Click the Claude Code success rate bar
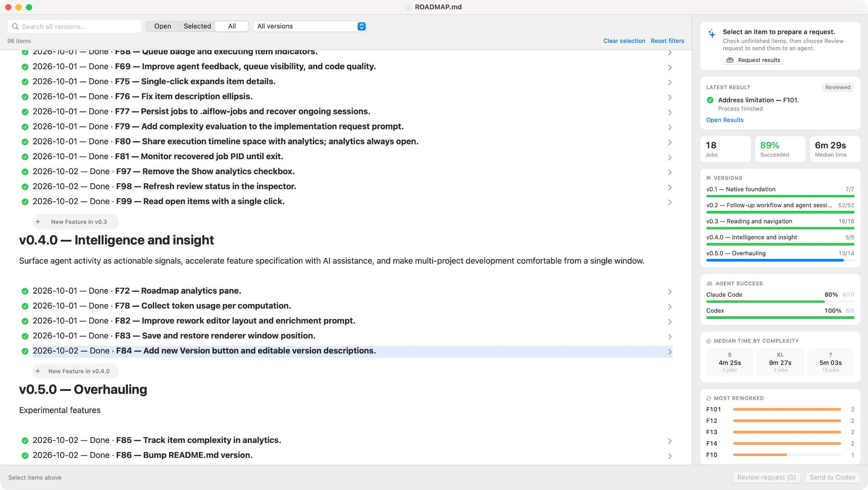The height and width of the screenshot is (490, 868). 780,302
